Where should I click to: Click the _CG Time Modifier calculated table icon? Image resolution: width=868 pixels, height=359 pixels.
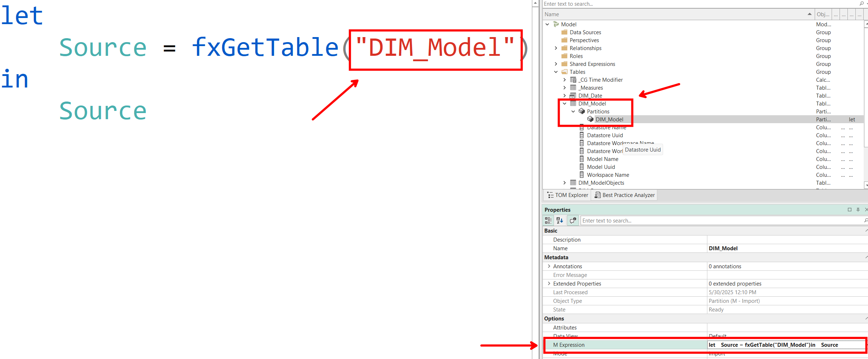pyautogui.click(x=573, y=80)
